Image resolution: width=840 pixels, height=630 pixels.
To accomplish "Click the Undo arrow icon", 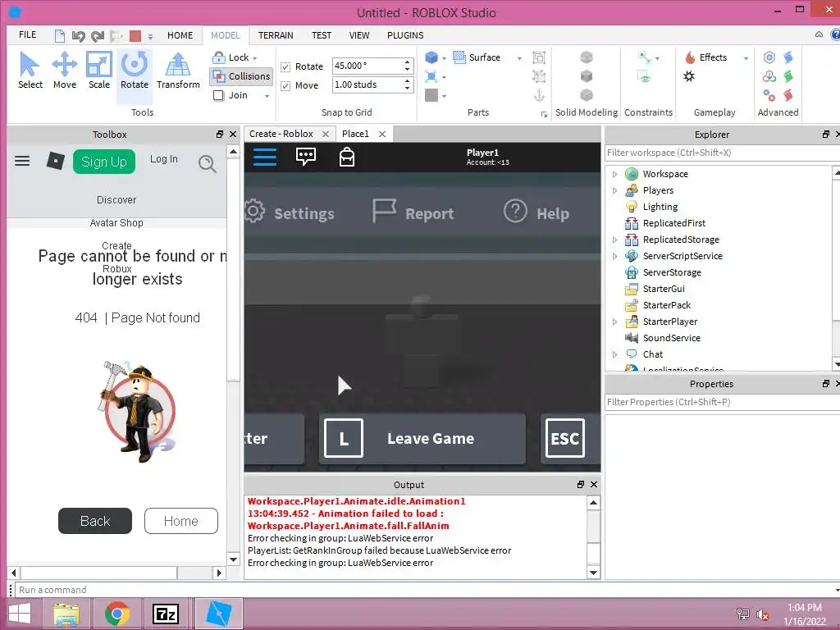I will (x=79, y=36).
